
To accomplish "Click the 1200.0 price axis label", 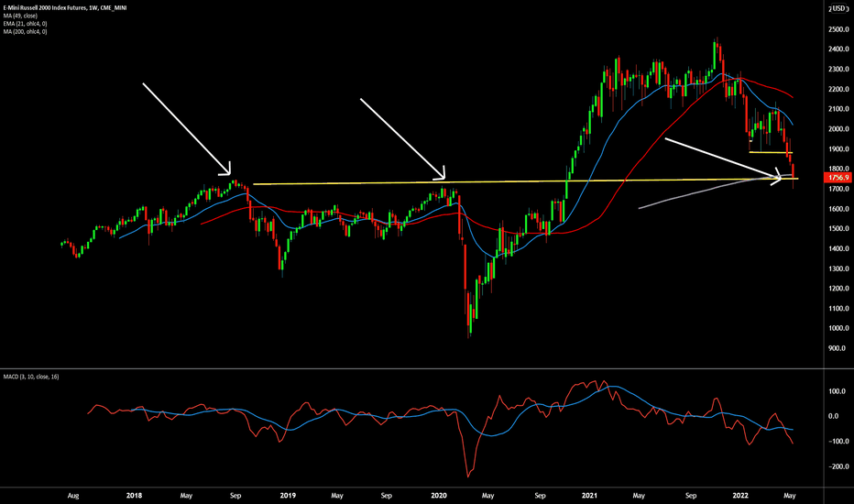I will 838,289.
